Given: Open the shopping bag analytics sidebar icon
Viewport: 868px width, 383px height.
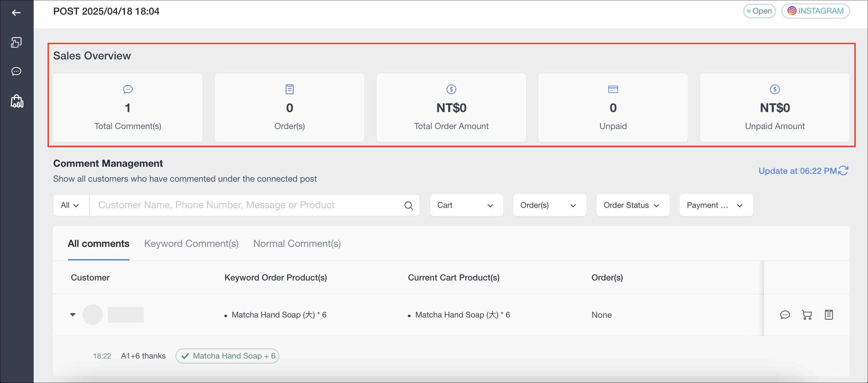Looking at the screenshot, I should point(17,101).
